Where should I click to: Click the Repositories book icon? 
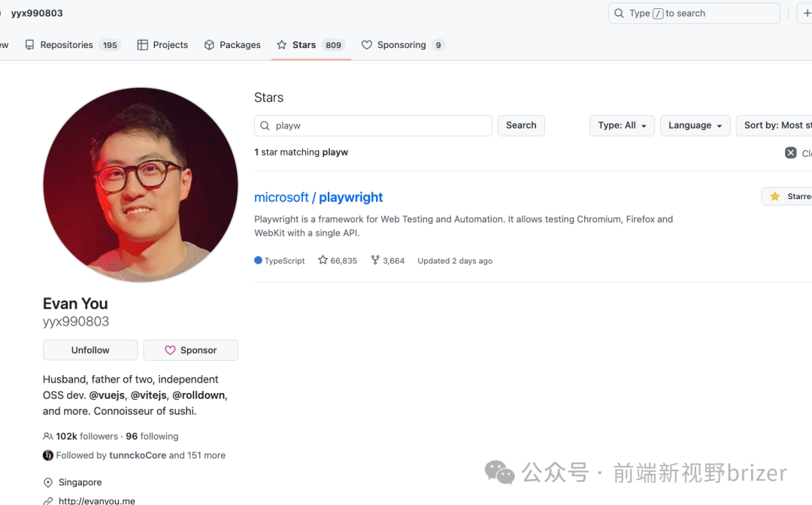coord(29,45)
